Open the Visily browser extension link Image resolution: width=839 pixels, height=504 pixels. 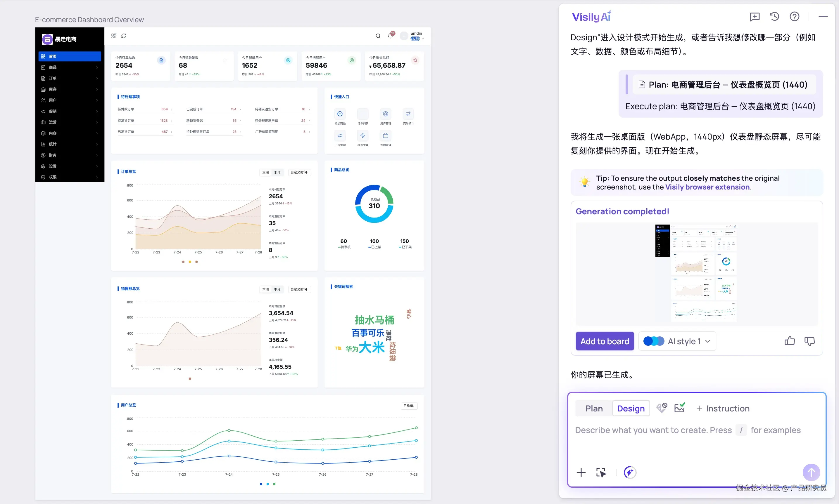(707, 187)
